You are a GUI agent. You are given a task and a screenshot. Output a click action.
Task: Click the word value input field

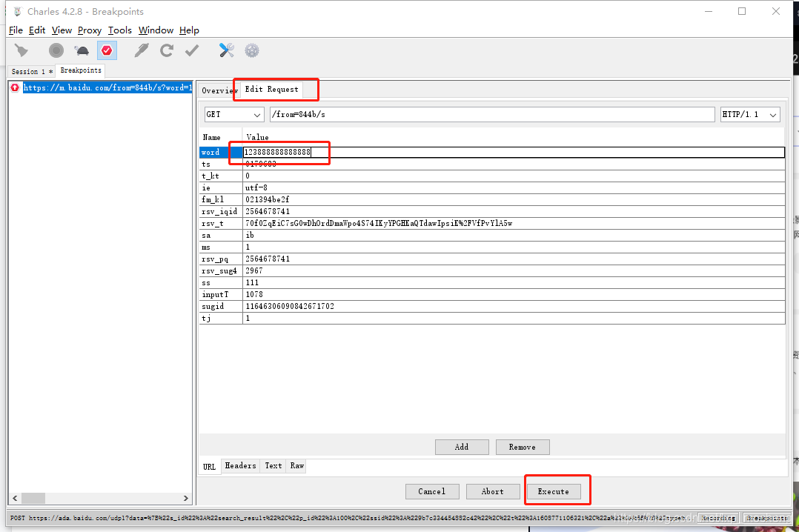point(514,152)
